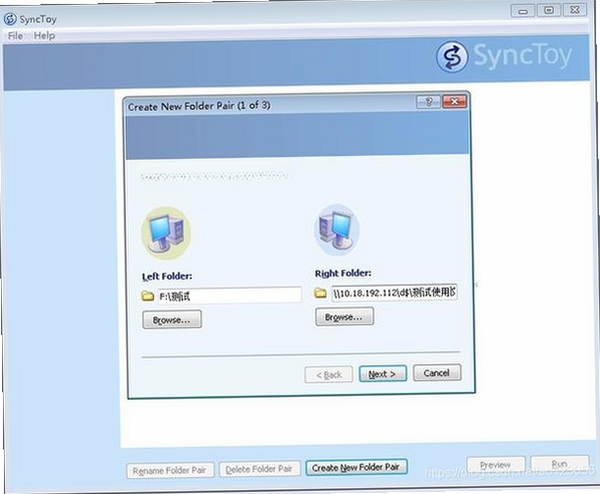Click the Right Folder network path field

pos(394,293)
